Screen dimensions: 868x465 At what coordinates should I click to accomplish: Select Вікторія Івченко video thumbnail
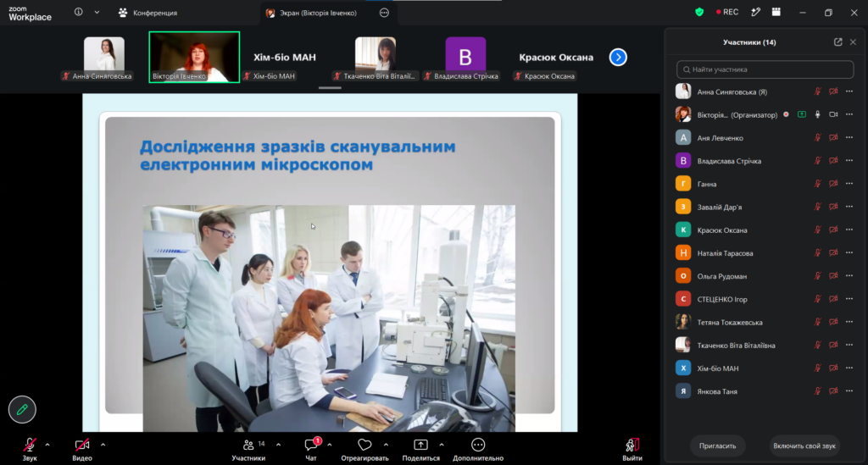[x=194, y=57]
